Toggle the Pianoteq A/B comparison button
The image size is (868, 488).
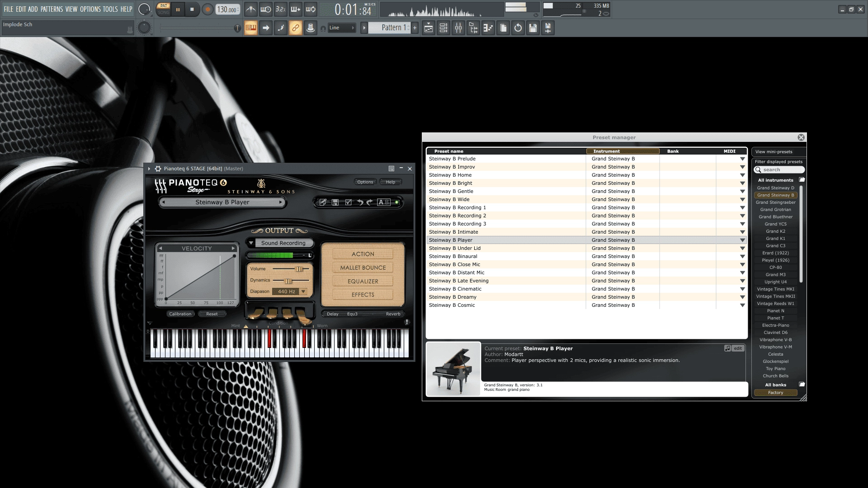point(383,202)
